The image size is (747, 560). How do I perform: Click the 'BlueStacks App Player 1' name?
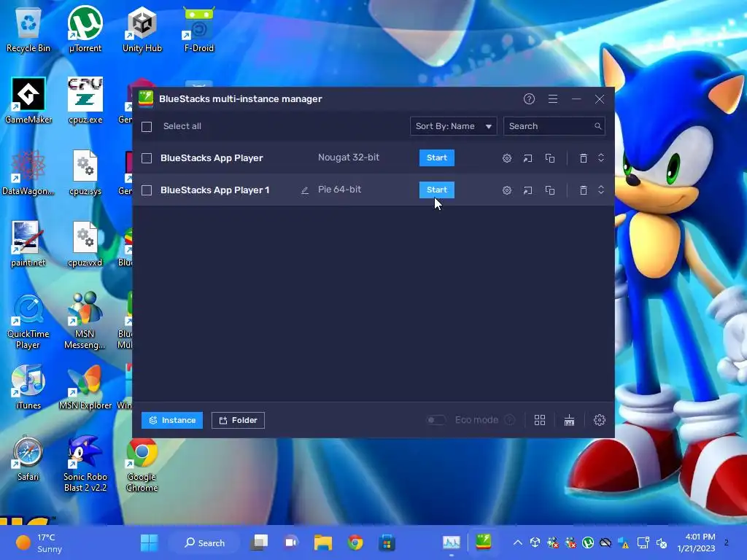[x=215, y=190]
